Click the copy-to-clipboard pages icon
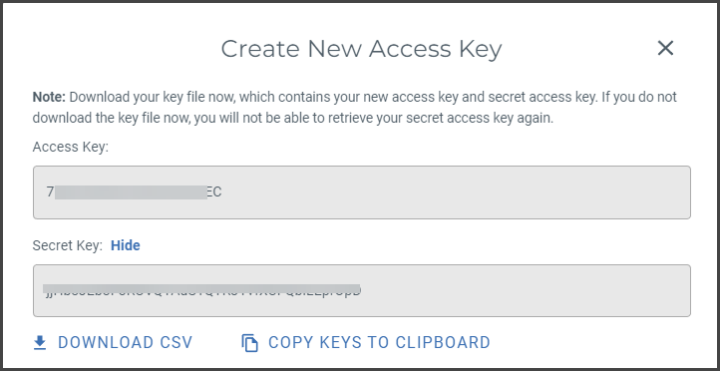 [250, 343]
